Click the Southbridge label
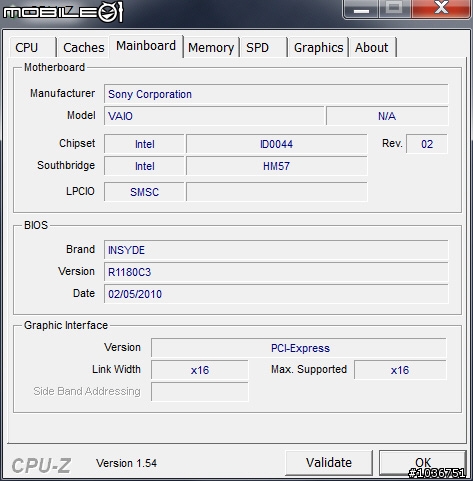The image size is (473, 481). pos(66,165)
